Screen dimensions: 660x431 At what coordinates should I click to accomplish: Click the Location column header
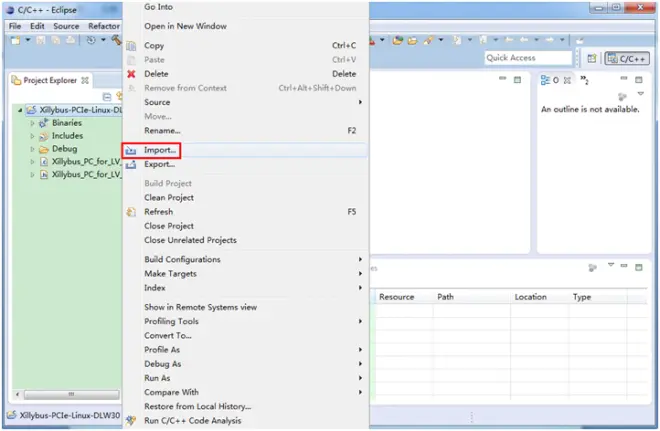[530, 297]
